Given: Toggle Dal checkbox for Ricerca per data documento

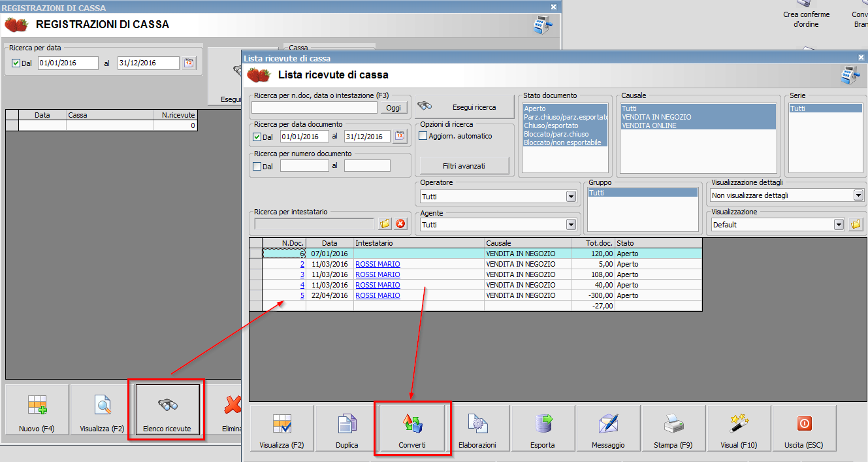Looking at the screenshot, I should 257,137.
